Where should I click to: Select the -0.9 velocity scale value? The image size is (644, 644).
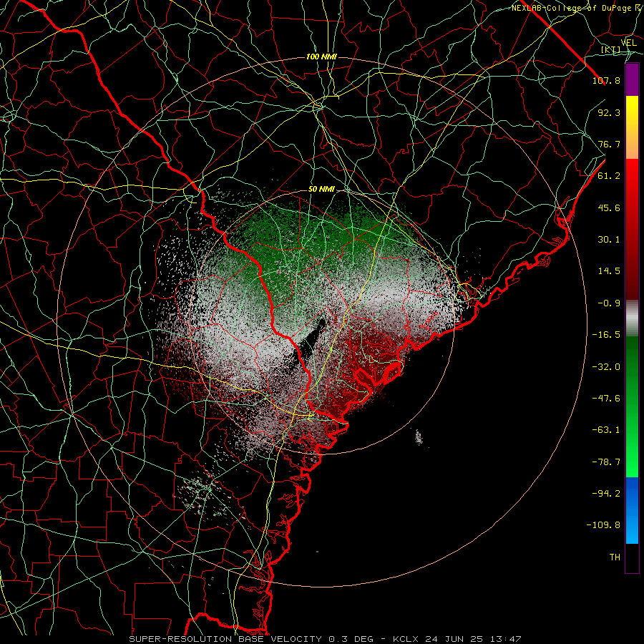[609, 303]
